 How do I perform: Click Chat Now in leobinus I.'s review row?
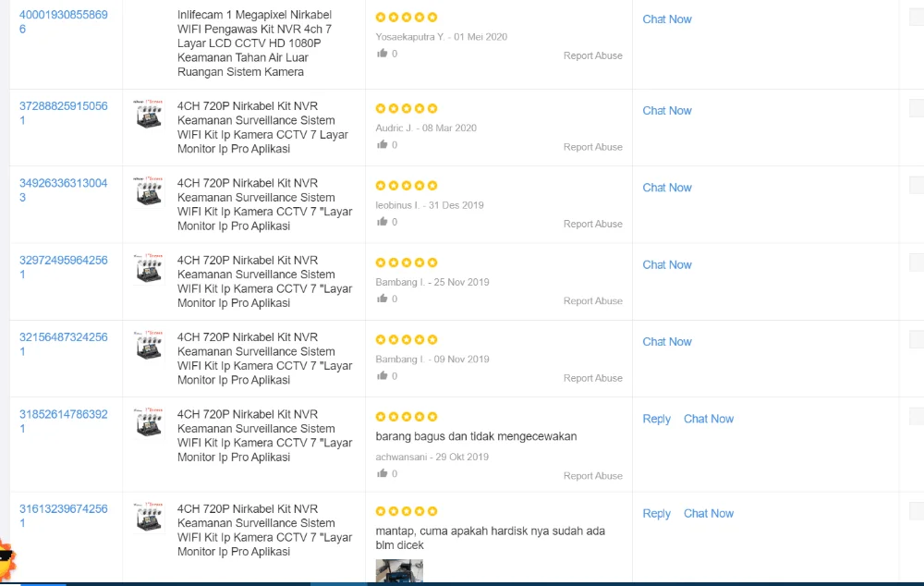point(666,188)
